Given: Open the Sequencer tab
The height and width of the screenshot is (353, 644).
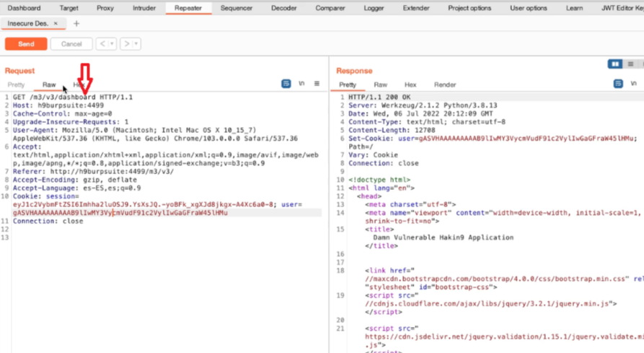Looking at the screenshot, I should click(x=236, y=8).
